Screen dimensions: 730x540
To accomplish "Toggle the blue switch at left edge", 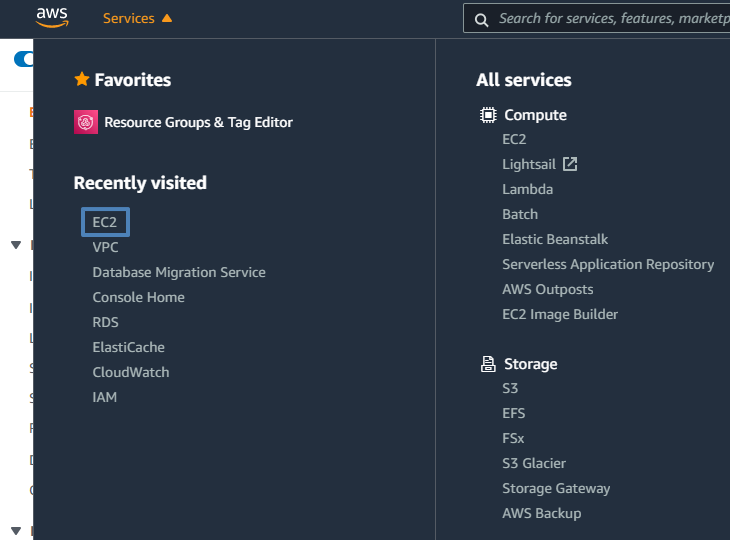I will coord(24,60).
